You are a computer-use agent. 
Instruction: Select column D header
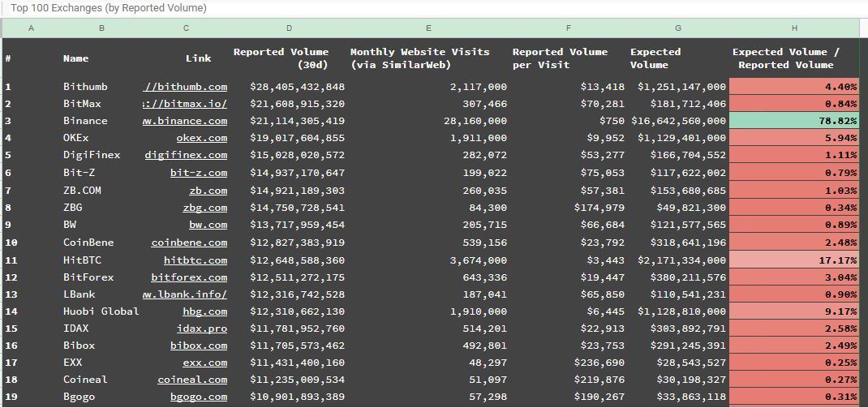(x=289, y=28)
